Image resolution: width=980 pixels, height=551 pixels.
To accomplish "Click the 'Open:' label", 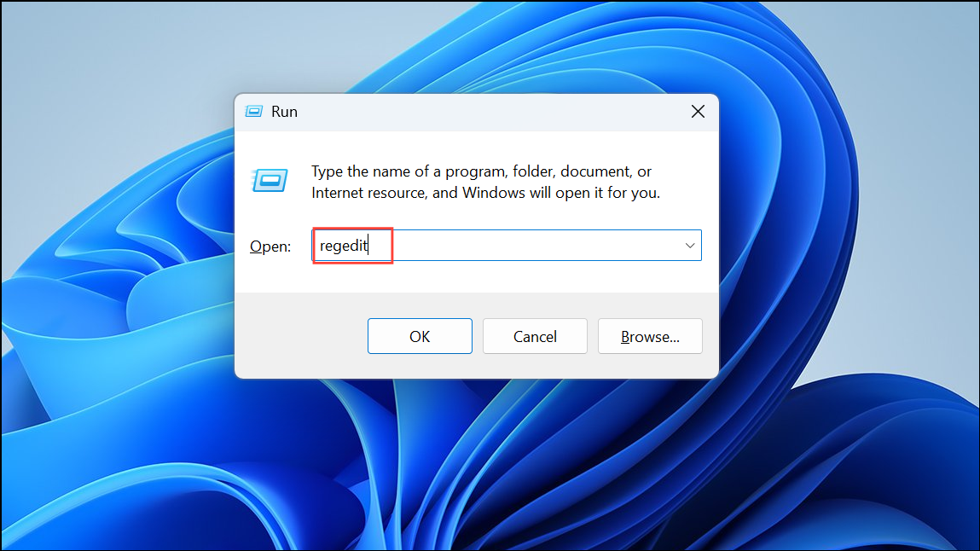I will tap(270, 246).
